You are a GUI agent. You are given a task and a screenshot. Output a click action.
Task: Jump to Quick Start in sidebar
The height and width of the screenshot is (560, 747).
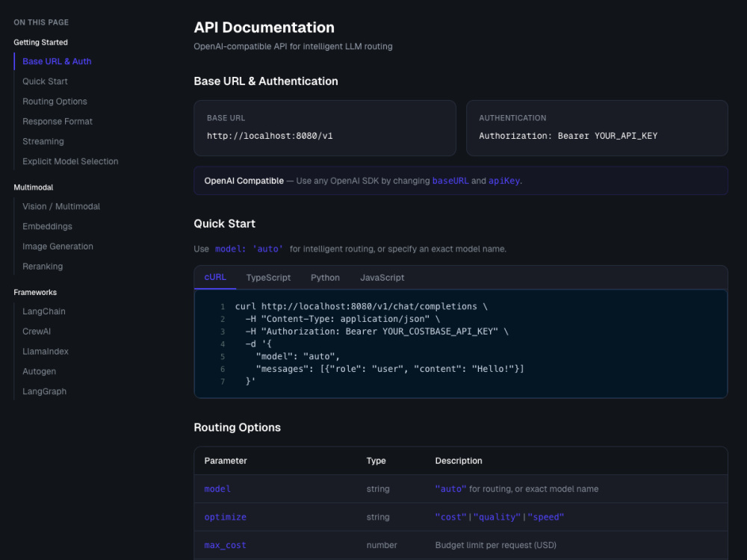tap(45, 81)
